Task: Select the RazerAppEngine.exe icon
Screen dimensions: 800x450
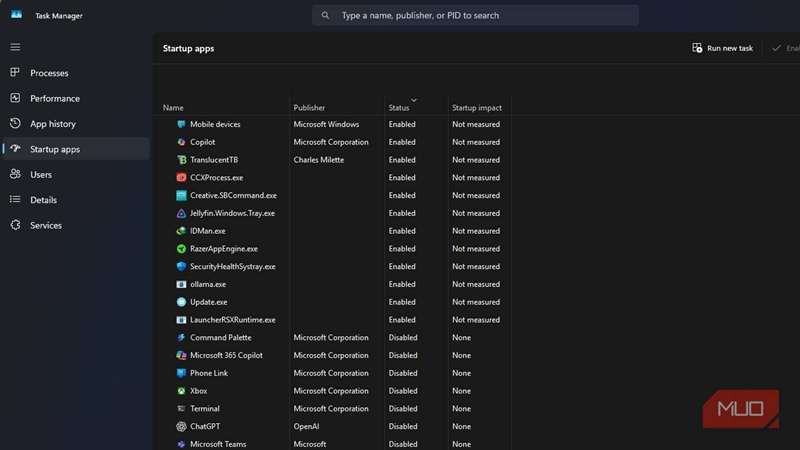Action: pyautogui.click(x=181, y=249)
